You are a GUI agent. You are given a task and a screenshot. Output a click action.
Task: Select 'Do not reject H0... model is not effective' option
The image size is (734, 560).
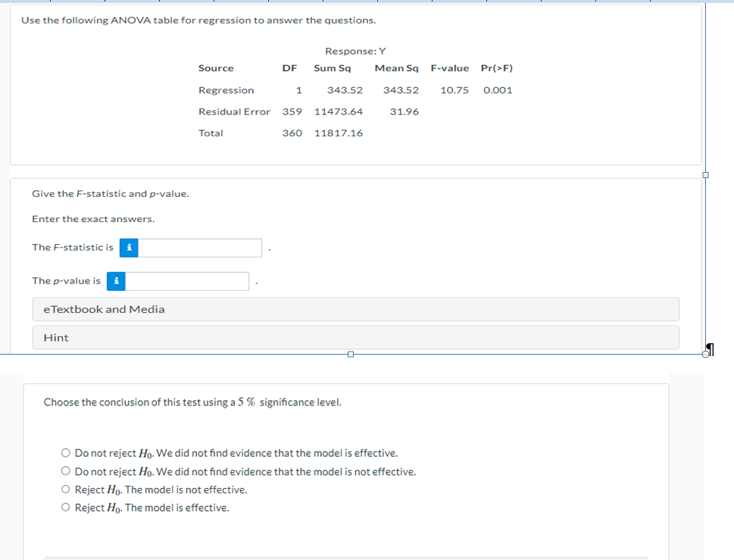coord(66,471)
